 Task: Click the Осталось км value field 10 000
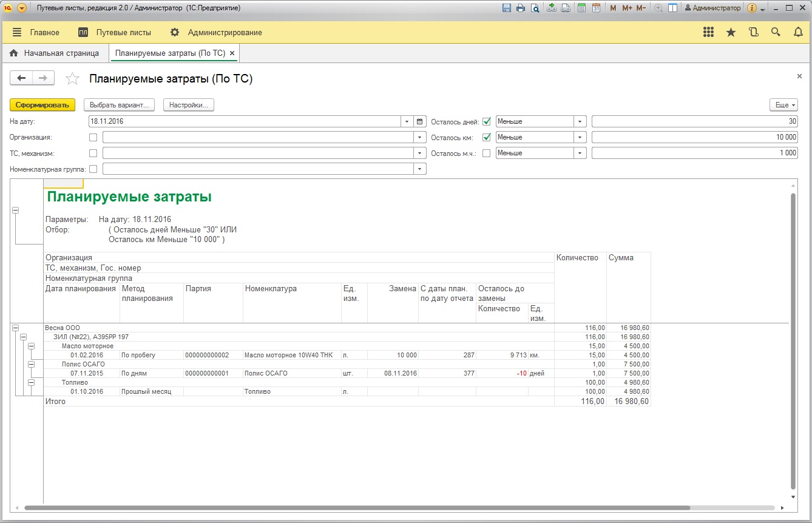[x=695, y=137]
